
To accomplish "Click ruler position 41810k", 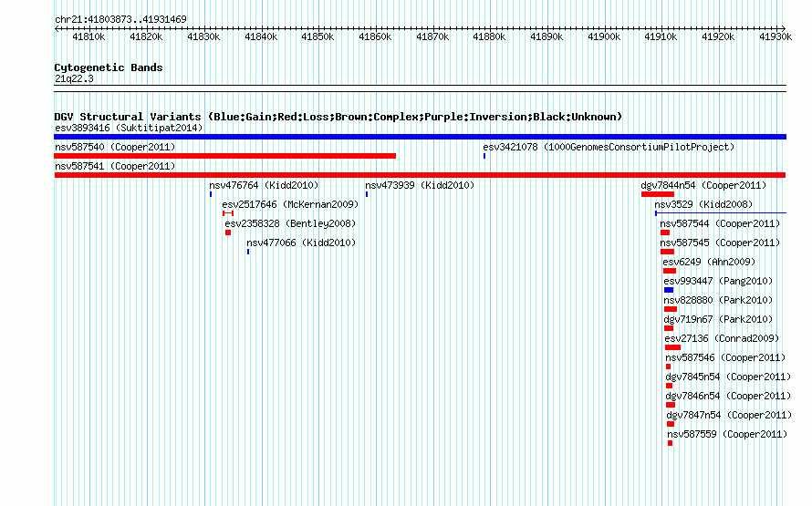I will click(x=88, y=36).
